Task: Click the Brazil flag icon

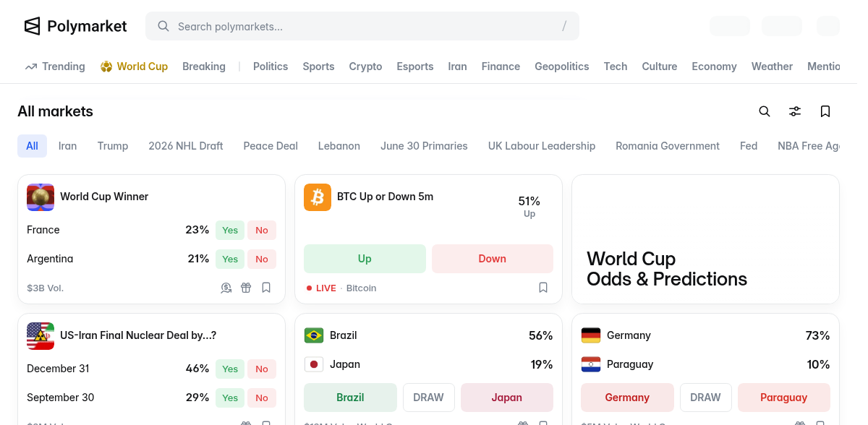Action: point(314,335)
